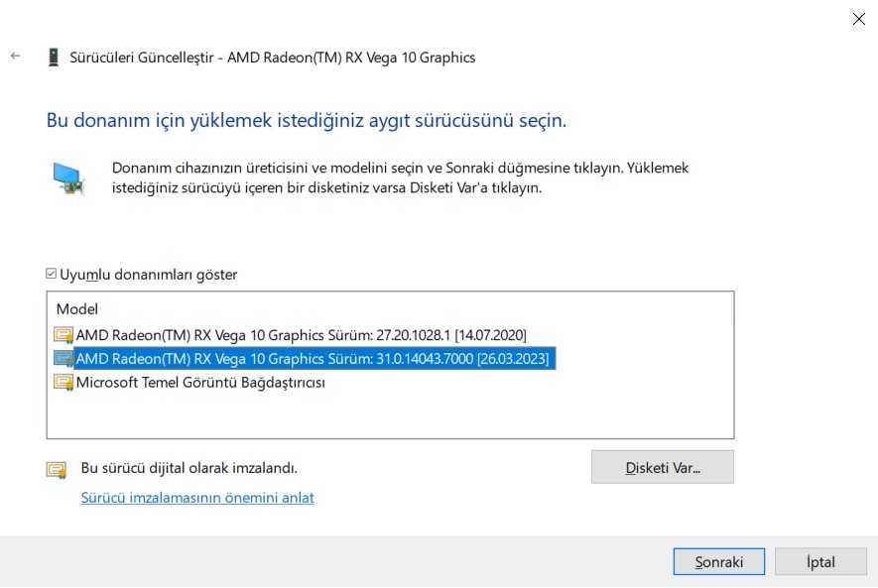The width and height of the screenshot is (878, 588).
Task: Cancel with the İptal button
Action: (820, 561)
